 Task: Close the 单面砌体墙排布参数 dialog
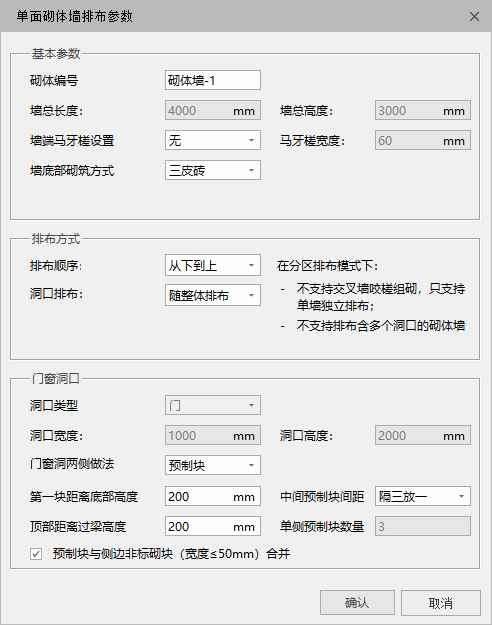pyautogui.click(x=474, y=16)
